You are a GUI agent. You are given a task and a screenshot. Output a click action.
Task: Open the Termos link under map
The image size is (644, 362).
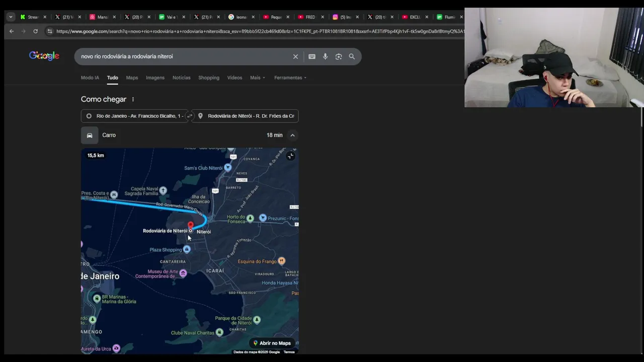(289, 352)
